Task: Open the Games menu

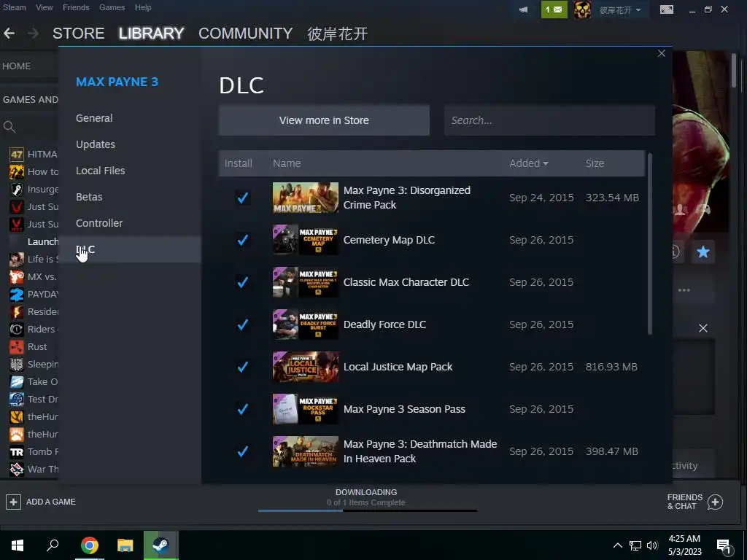Action: point(112,7)
